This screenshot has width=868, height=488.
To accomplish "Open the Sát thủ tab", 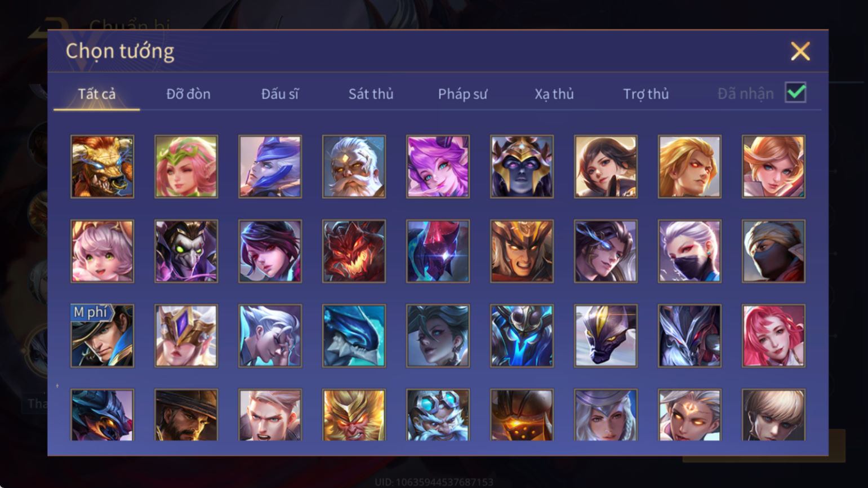I will 371,94.
